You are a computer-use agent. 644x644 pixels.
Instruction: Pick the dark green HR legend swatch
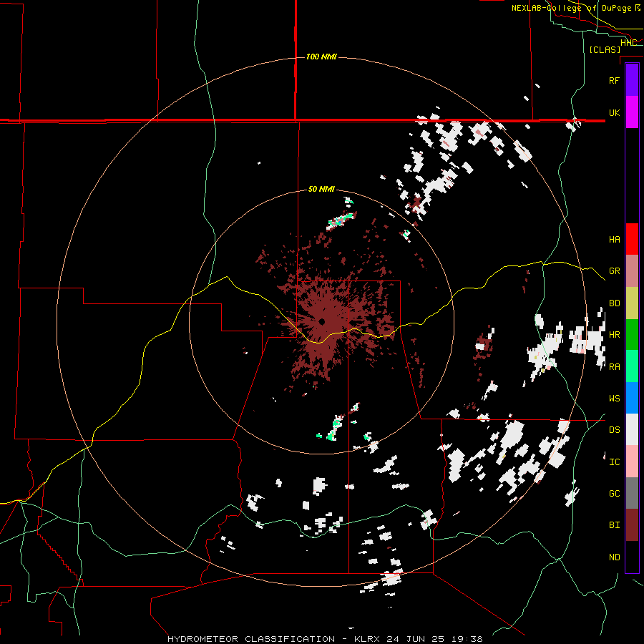(x=632, y=334)
